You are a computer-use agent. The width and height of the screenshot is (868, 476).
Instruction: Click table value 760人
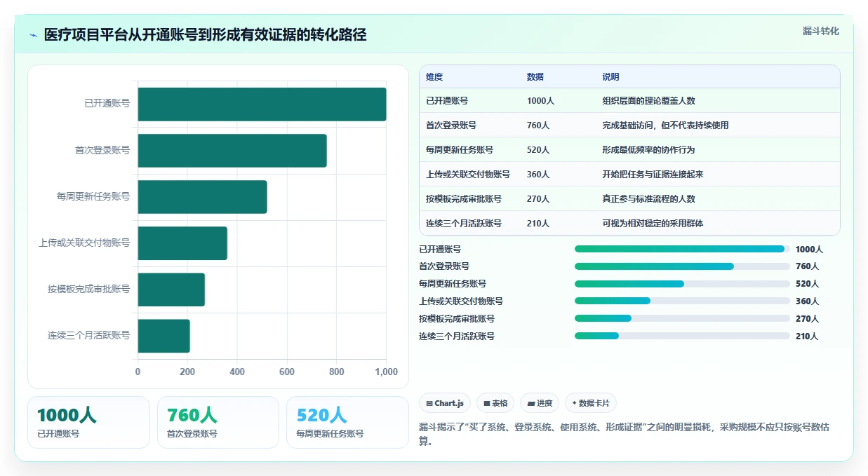538,125
